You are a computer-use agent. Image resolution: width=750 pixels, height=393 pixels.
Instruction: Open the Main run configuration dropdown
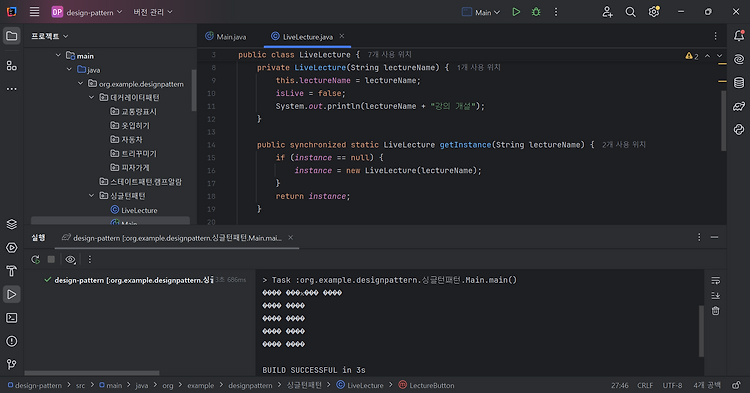[481, 12]
